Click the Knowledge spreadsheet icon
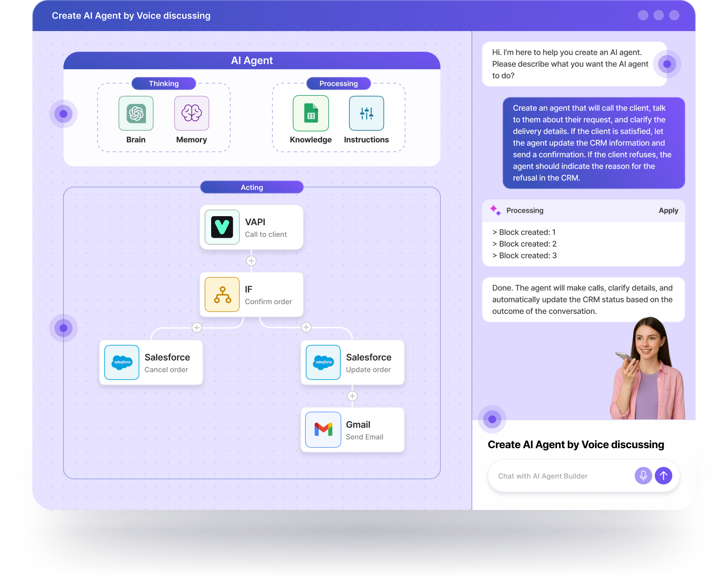 [x=310, y=113]
